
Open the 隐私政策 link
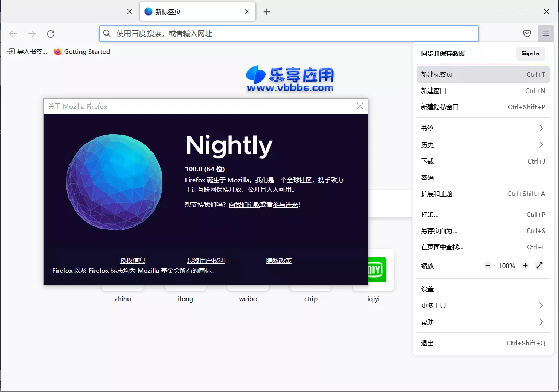point(278,260)
